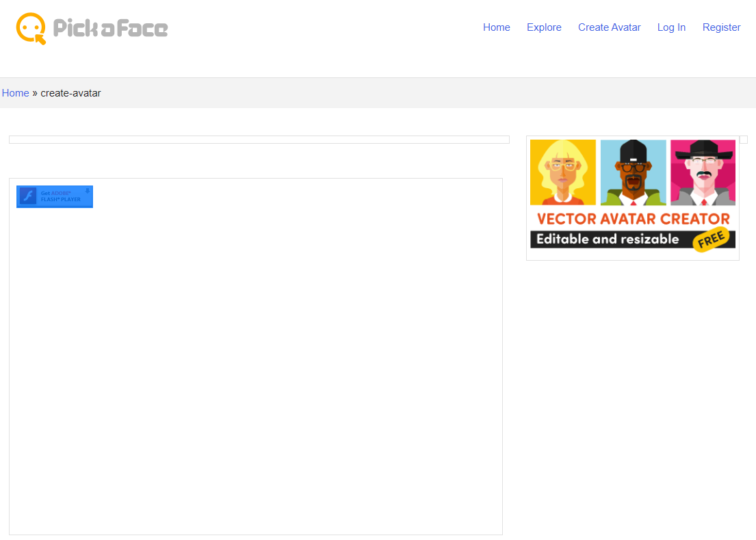
Task: Select the bearded man with cap avatar
Action: 633,172
